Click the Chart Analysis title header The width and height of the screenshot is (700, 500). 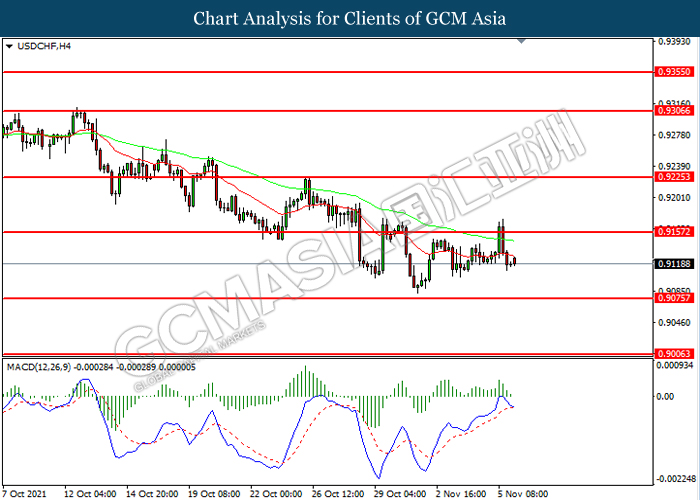(350, 18)
